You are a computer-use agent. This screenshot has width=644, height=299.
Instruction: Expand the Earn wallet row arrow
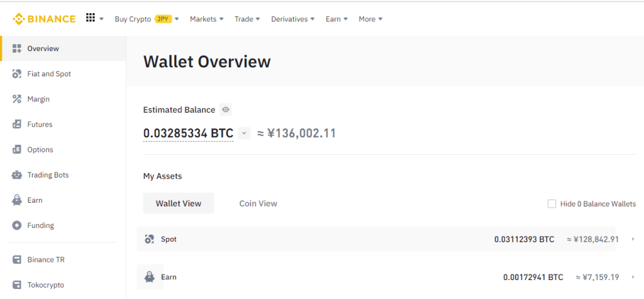tap(633, 277)
